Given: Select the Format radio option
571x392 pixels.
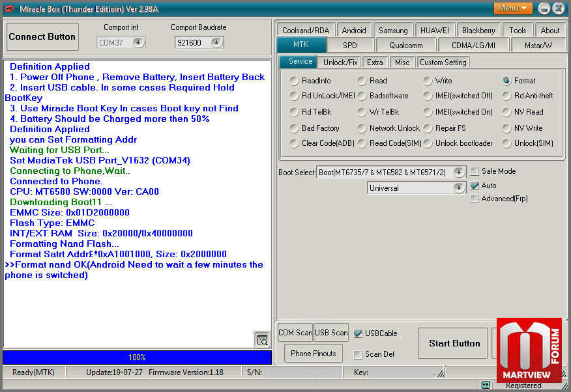Looking at the screenshot, I should tap(506, 81).
